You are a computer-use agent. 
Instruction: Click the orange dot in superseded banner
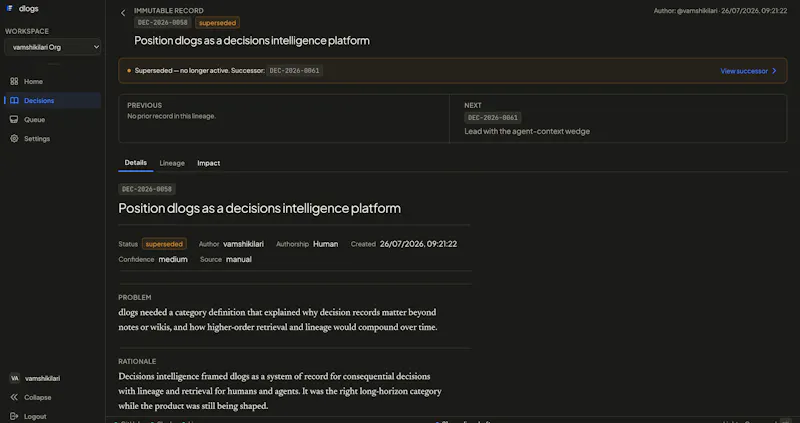(129, 71)
